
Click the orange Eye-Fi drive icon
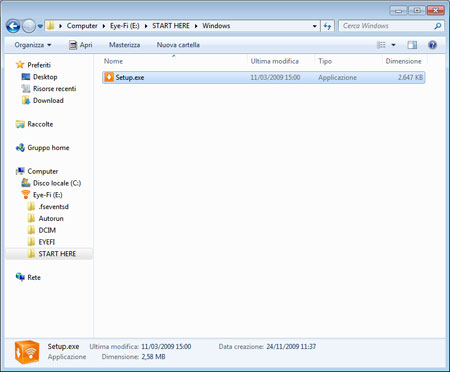[26, 194]
